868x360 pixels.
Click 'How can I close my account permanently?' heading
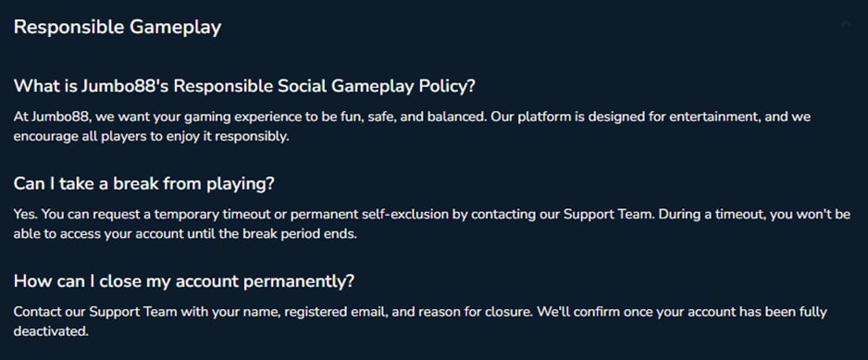(x=184, y=280)
